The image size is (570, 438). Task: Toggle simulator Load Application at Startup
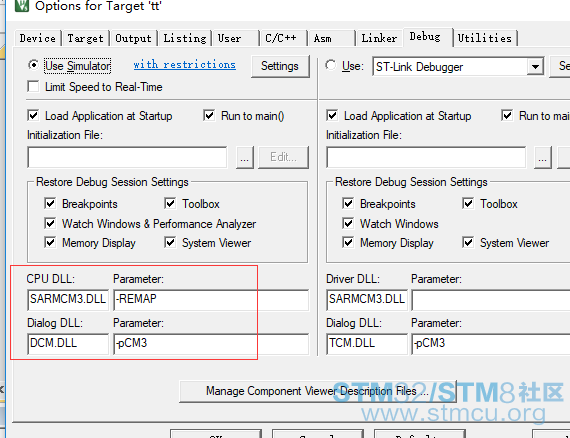tap(33, 116)
